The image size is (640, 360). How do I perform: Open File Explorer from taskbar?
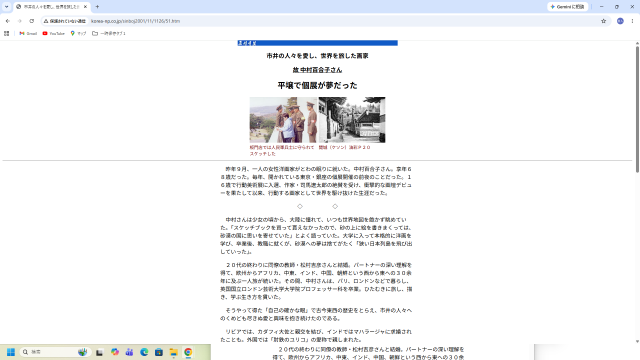(x=173, y=352)
